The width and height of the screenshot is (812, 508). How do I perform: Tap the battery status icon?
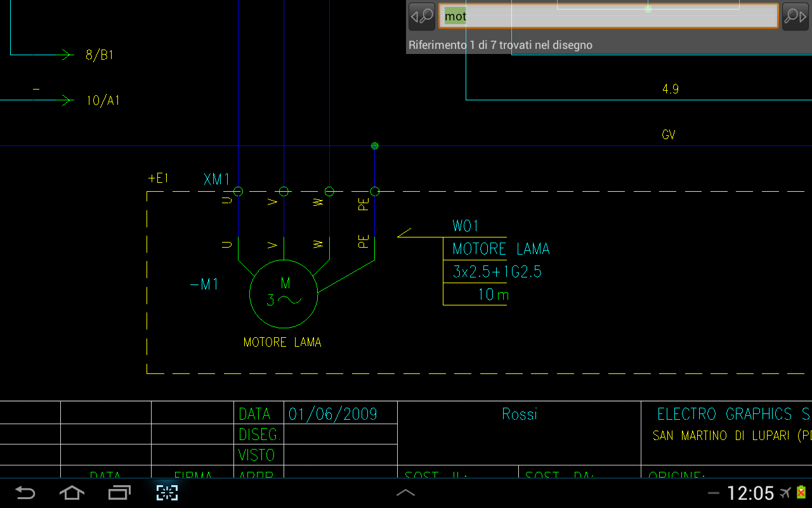pos(801,493)
